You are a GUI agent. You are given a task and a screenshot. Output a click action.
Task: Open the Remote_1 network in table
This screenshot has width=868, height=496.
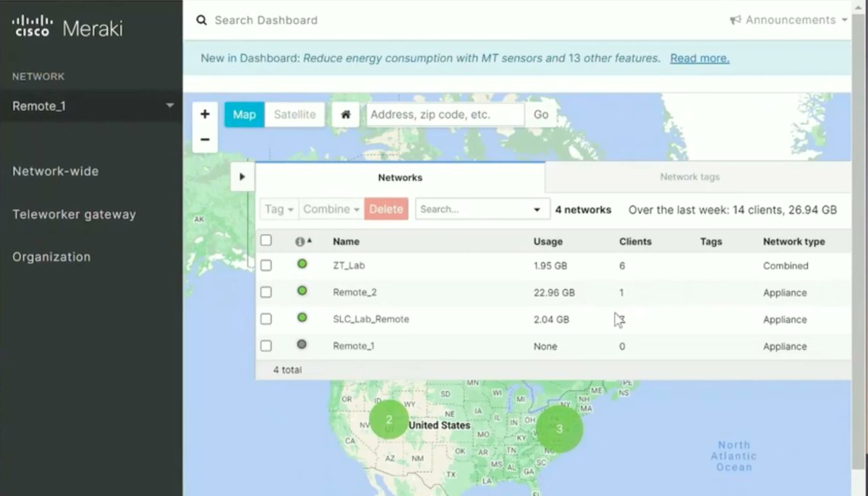pyautogui.click(x=354, y=346)
